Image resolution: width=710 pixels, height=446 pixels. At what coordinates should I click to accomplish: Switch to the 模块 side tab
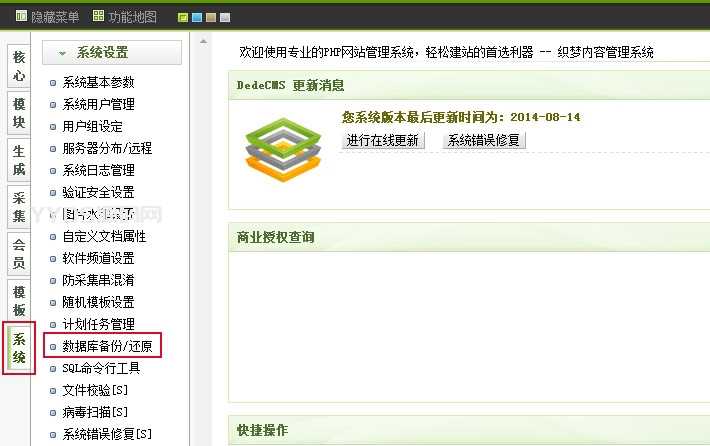19,113
